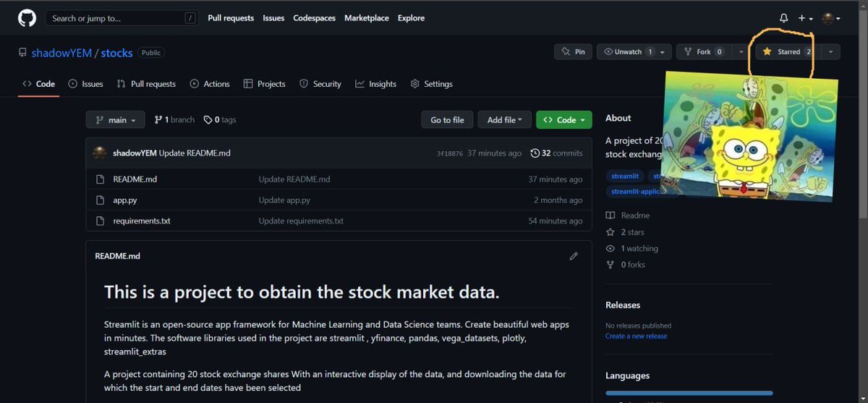Image resolution: width=868 pixels, height=403 pixels.
Task: Open commit hash 3f18876
Action: pyautogui.click(x=449, y=153)
